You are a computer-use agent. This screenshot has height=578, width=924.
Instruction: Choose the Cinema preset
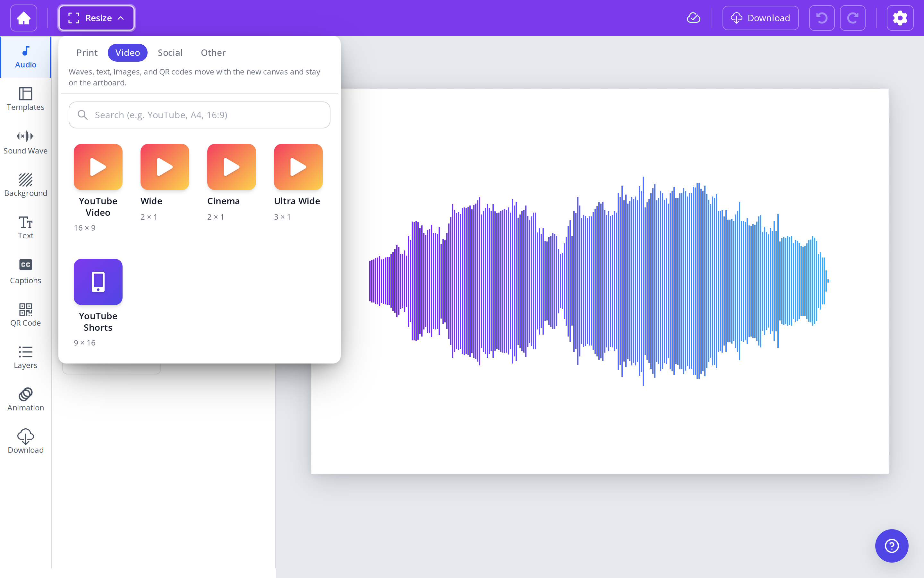[x=231, y=182]
